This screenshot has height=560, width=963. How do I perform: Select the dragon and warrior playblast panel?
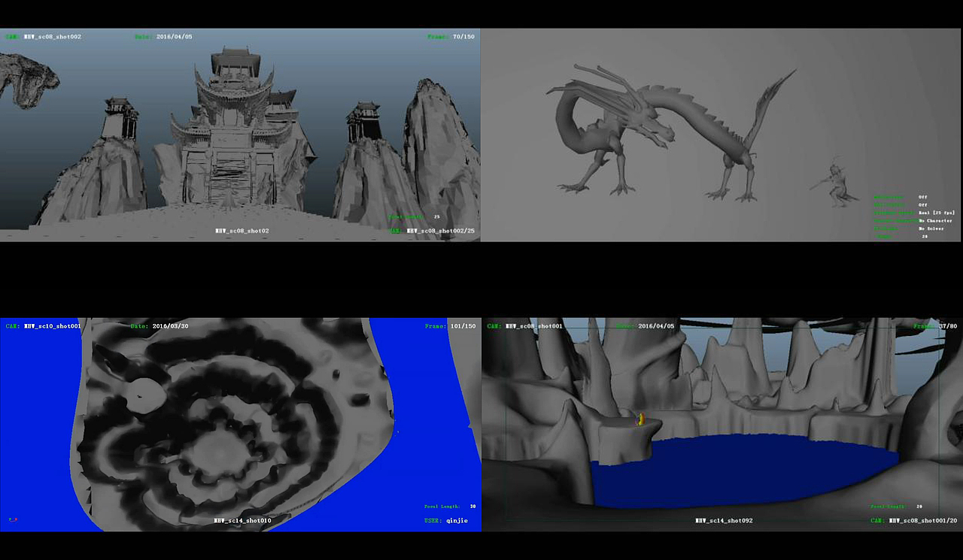[721, 135]
